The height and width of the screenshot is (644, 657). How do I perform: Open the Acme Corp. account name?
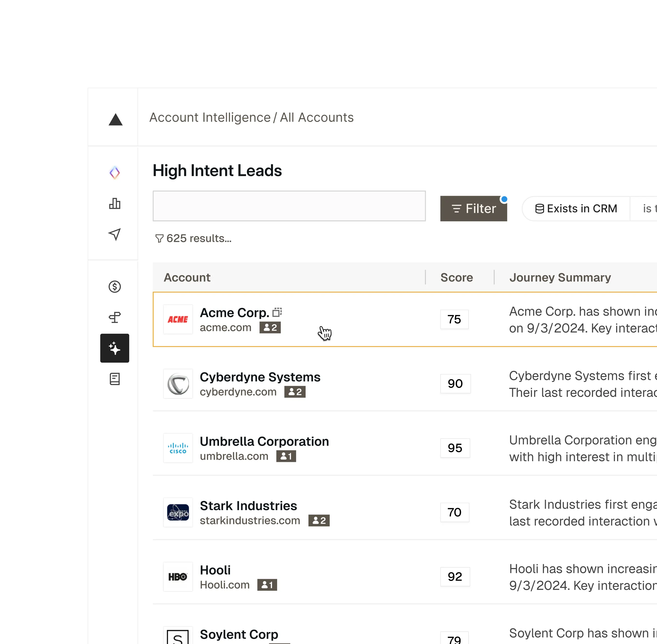(x=234, y=313)
